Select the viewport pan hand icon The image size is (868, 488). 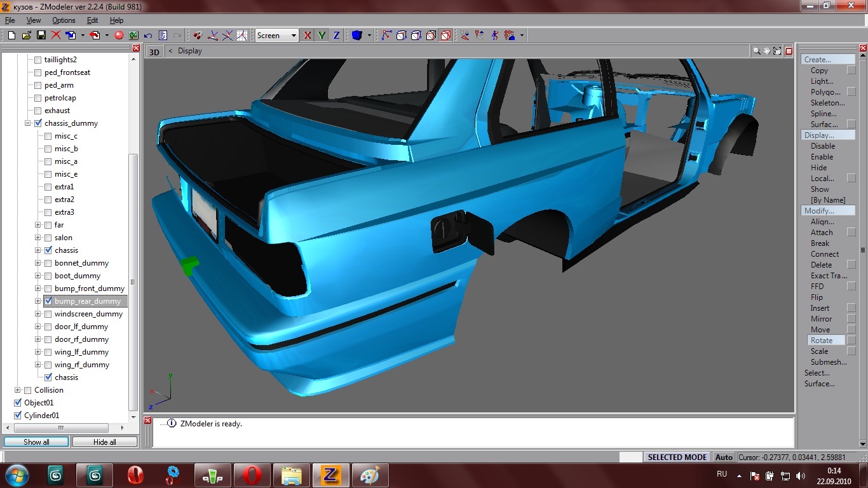coord(767,51)
